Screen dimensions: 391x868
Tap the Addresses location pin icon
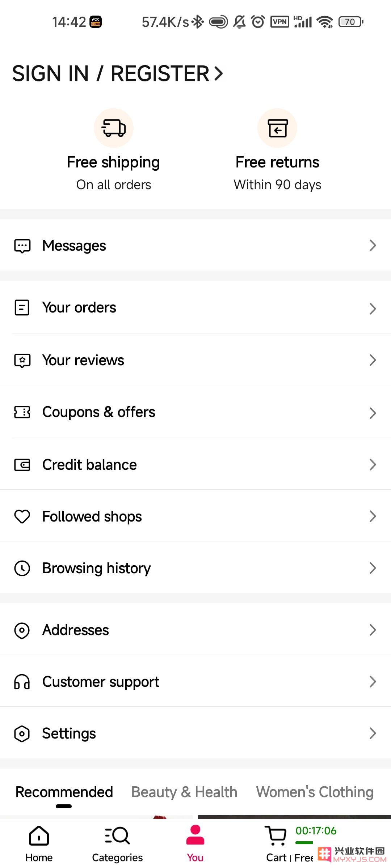pos(22,630)
